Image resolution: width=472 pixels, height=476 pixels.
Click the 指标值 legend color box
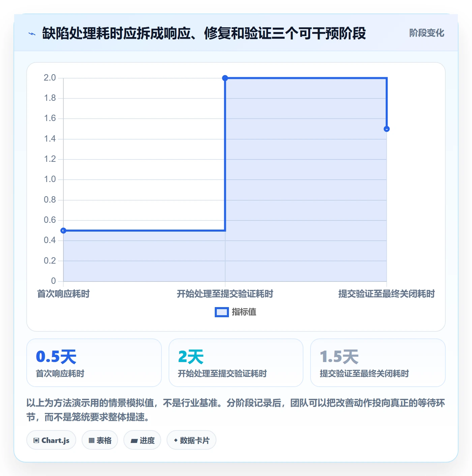pyautogui.click(x=222, y=312)
